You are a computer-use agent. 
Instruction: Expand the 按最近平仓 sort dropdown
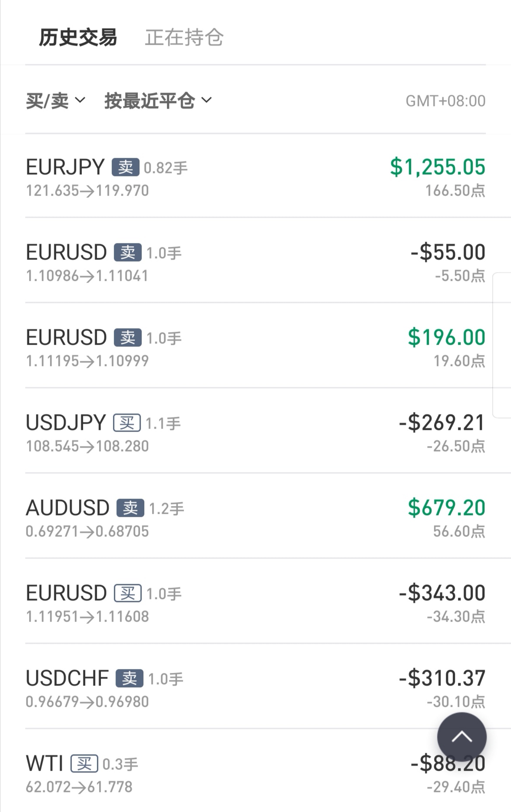click(158, 100)
